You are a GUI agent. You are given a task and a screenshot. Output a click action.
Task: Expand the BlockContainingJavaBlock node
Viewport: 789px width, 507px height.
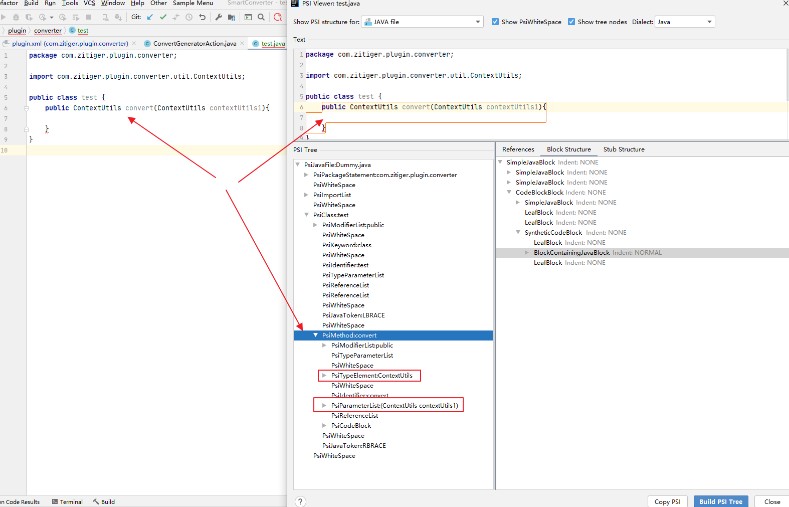[527, 252]
